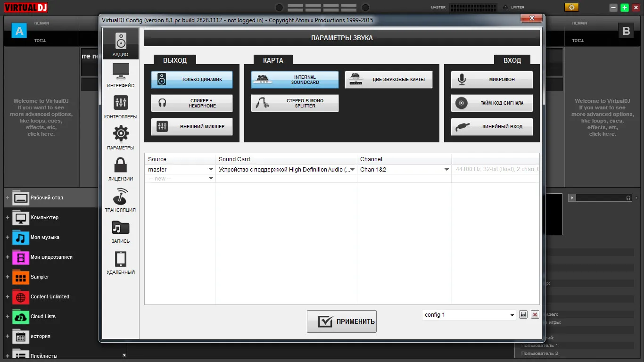This screenshot has height=362, width=644.
Task: Click the prelisten player play button
Action: click(x=572, y=198)
